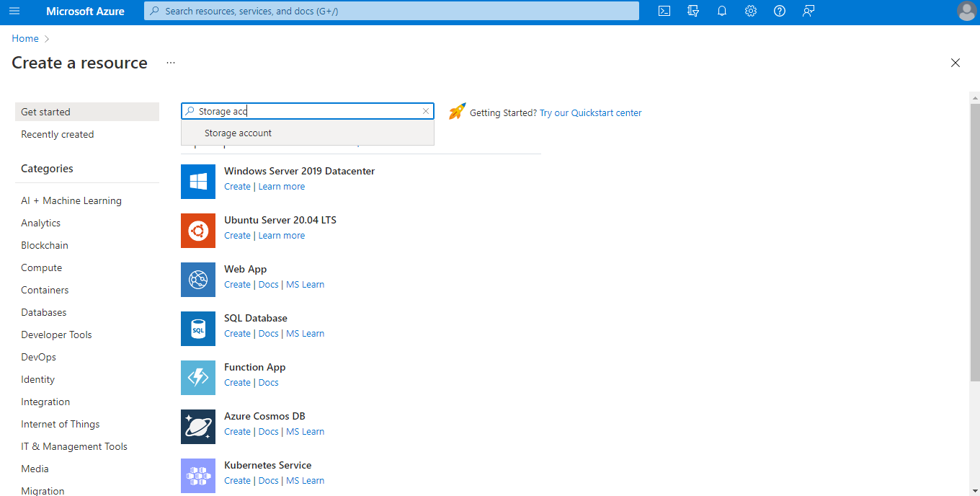The width and height of the screenshot is (980, 496).
Task: Open 'Try our Quickstart center'
Action: [x=590, y=112]
